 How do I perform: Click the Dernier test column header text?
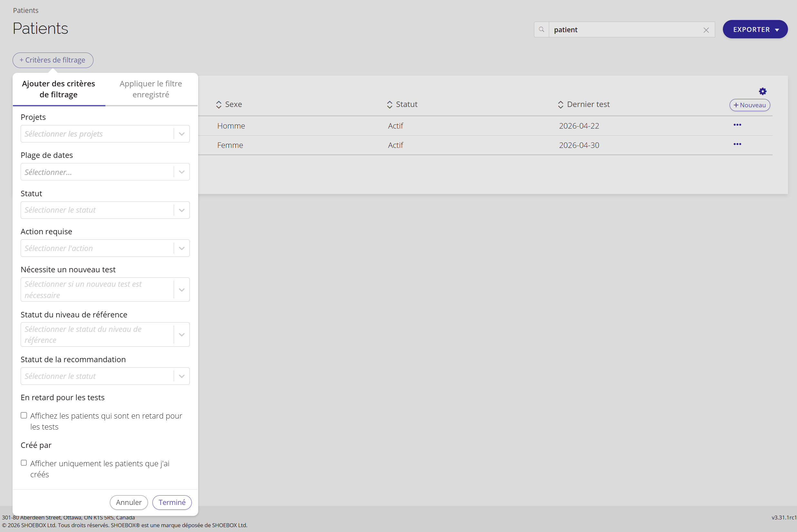coord(588,104)
